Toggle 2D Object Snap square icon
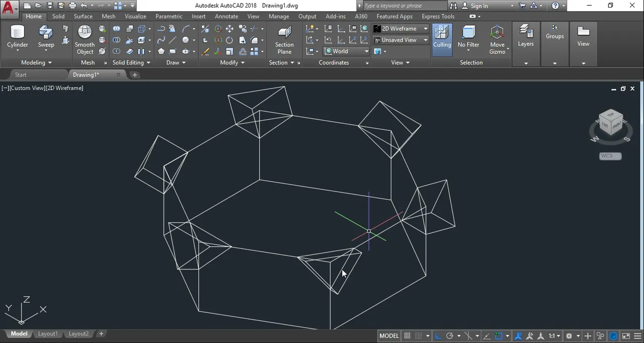This screenshot has height=343, width=644. pyautogui.click(x=499, y=336)
